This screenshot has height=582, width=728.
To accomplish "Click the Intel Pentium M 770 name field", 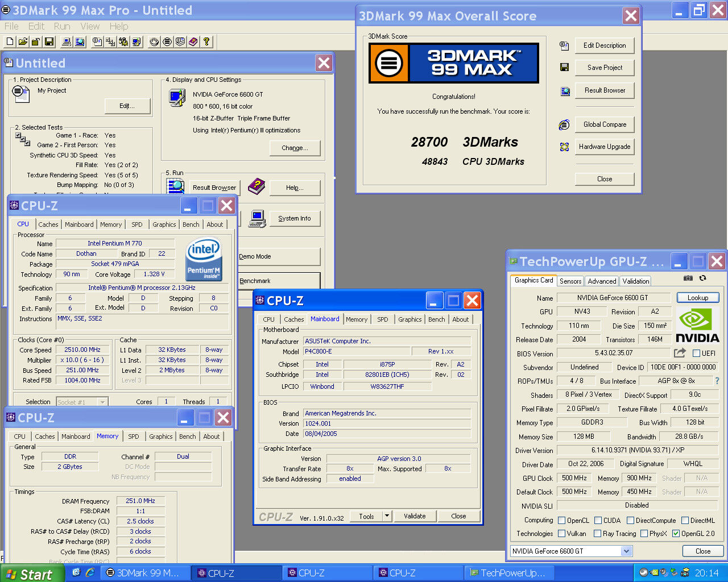I will point(114,243).
